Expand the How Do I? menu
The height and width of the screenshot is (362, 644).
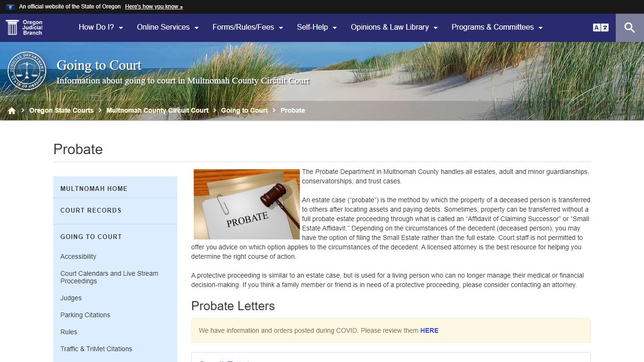coord(101,27)
